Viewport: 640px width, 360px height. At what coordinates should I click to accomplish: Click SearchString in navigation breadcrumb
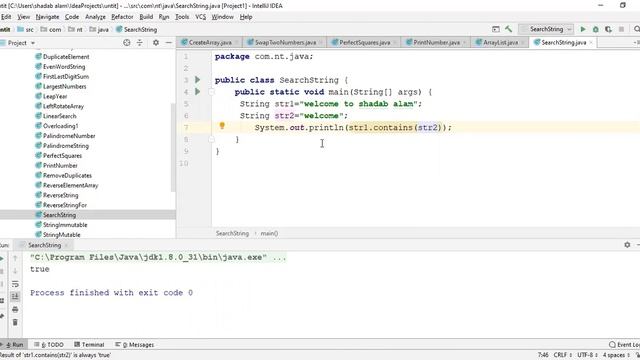click(137, 29)
